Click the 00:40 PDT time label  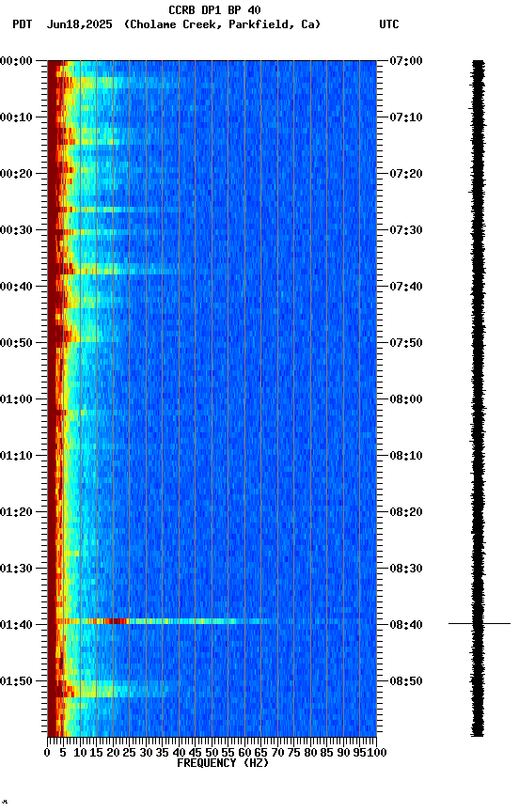point(16,287)
